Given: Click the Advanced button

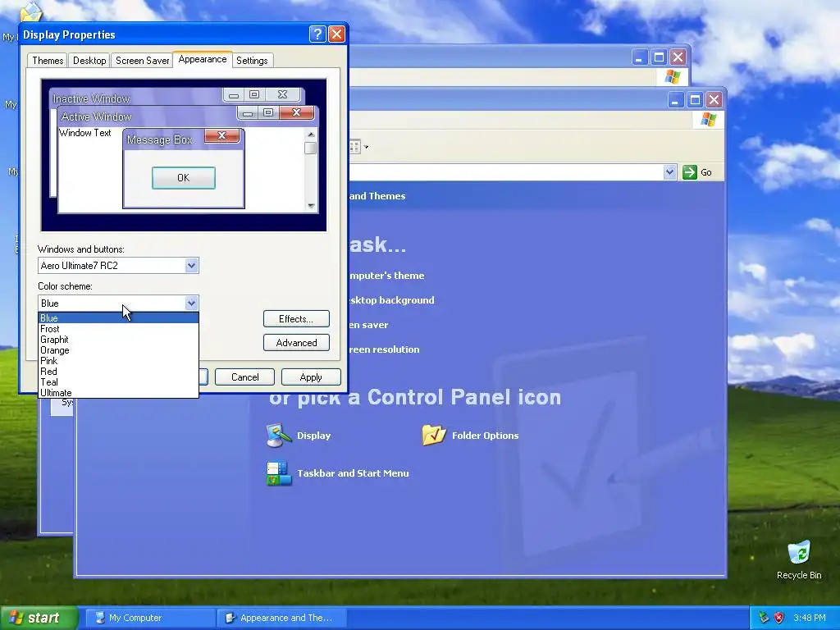Looking at the screenshot, I should point(296,343).
